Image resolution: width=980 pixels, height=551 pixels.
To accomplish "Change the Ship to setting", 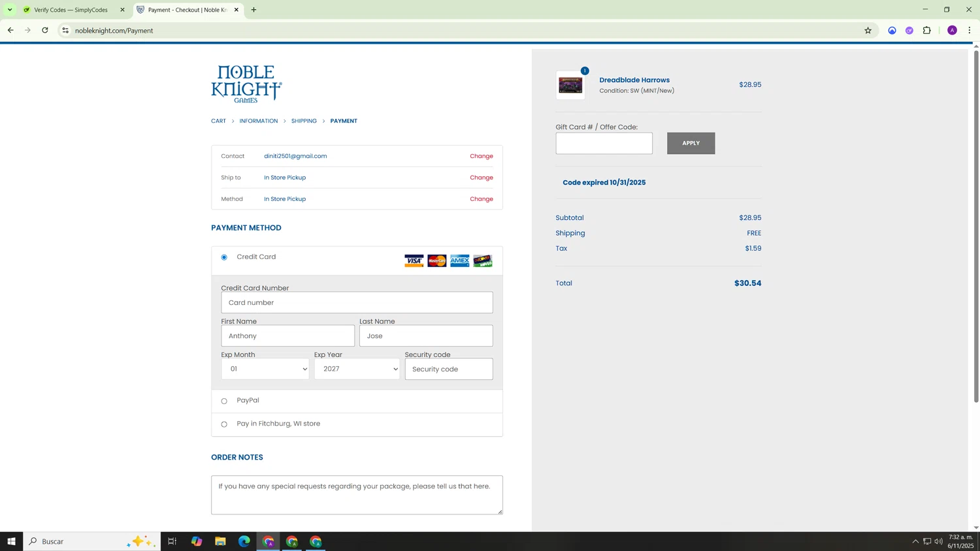I will click(482, 178).
